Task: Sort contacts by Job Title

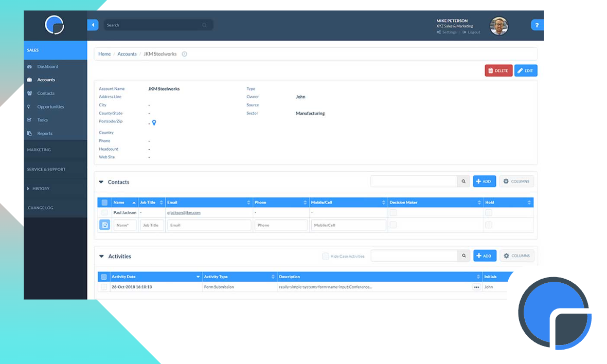Action: click(151, 203)
